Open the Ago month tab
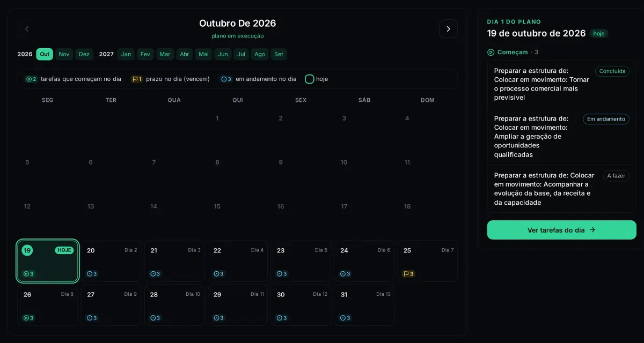Screen dimensions: 644x343 (x=260, y=54)
